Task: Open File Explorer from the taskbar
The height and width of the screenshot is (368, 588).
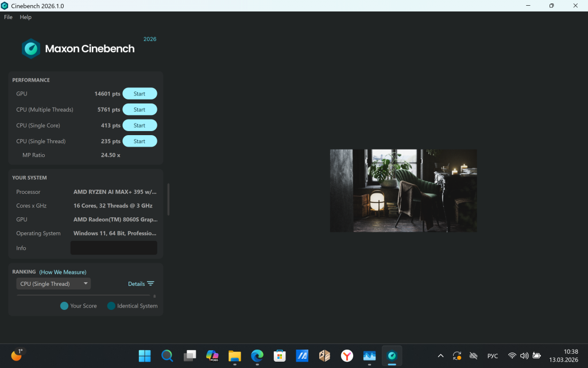Action: [234, 356]
